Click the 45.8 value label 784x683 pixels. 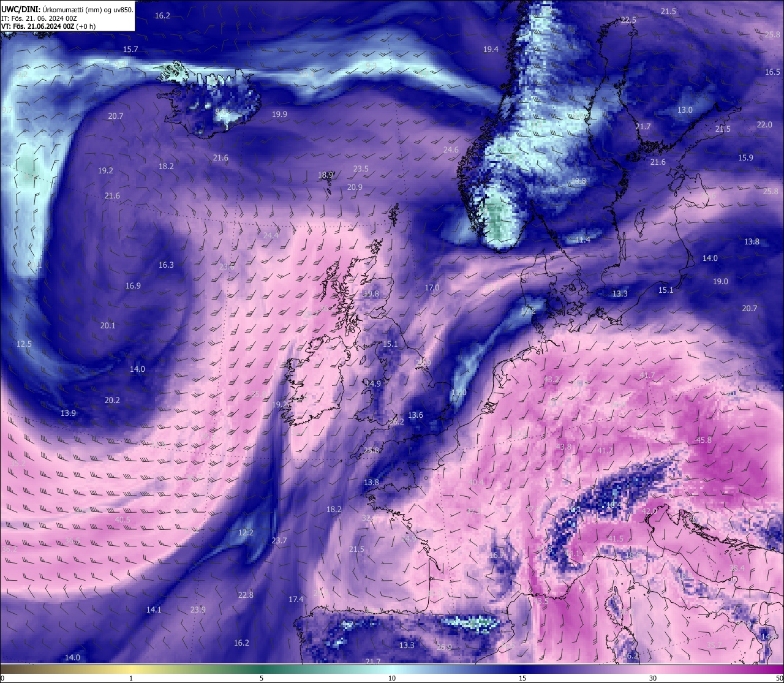click(x=704, y=440)
